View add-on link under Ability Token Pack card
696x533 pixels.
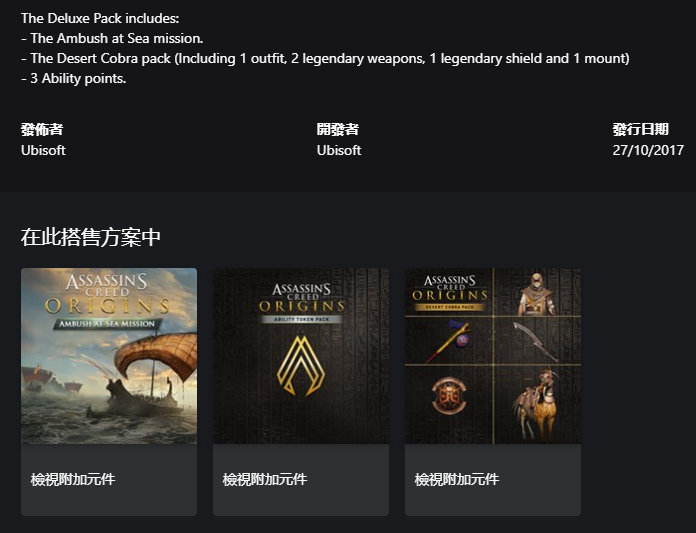click(265, 480)
